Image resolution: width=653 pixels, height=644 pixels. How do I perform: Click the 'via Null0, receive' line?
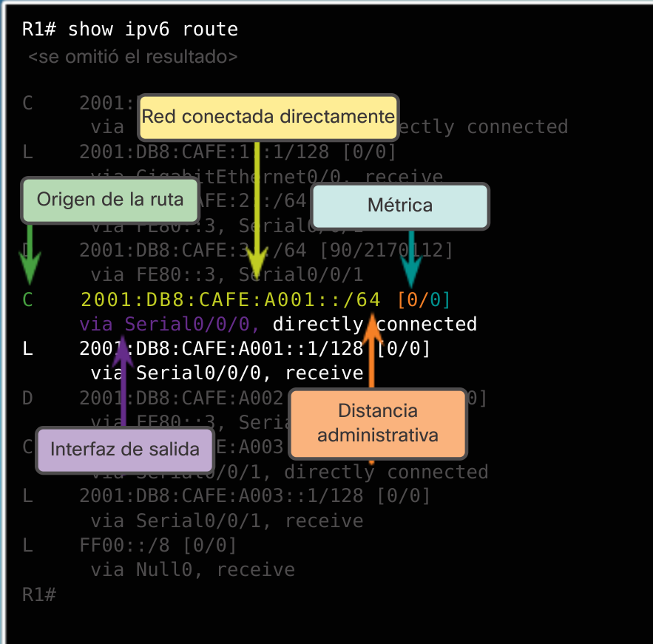pos(192,570)
